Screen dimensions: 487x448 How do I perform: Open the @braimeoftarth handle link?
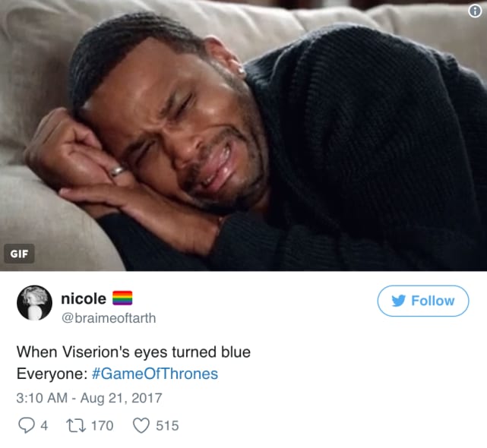point(109,318)
